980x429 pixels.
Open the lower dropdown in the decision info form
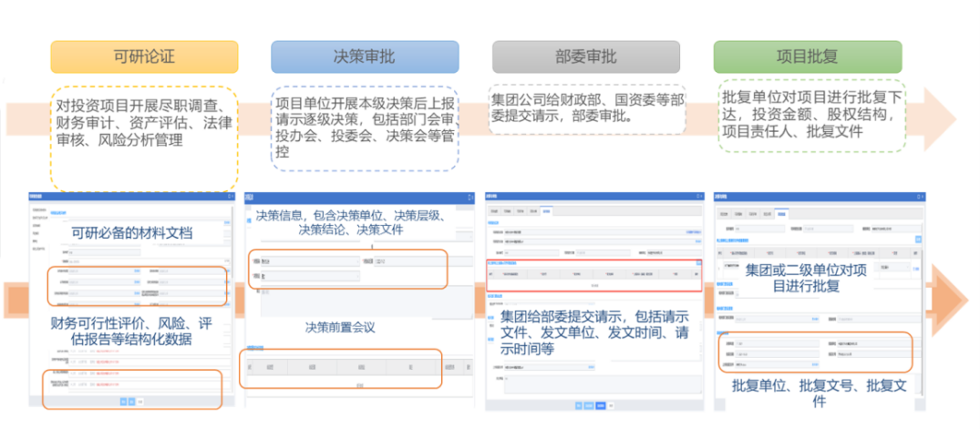[x=310, y=274]
